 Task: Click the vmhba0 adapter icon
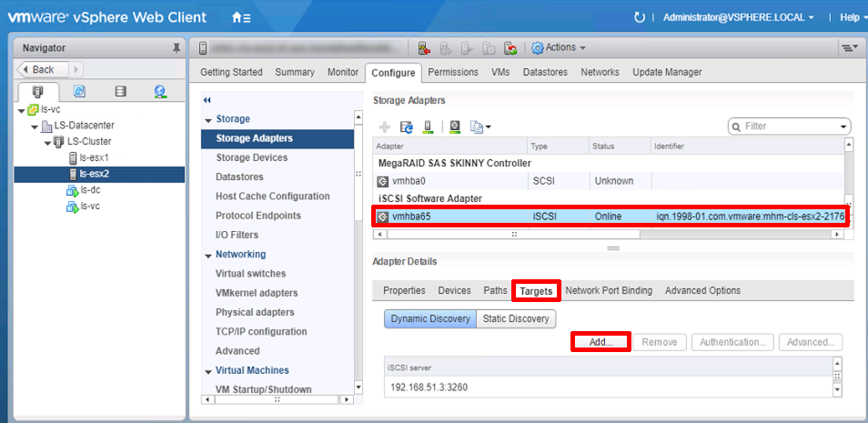tap(382, 181)
